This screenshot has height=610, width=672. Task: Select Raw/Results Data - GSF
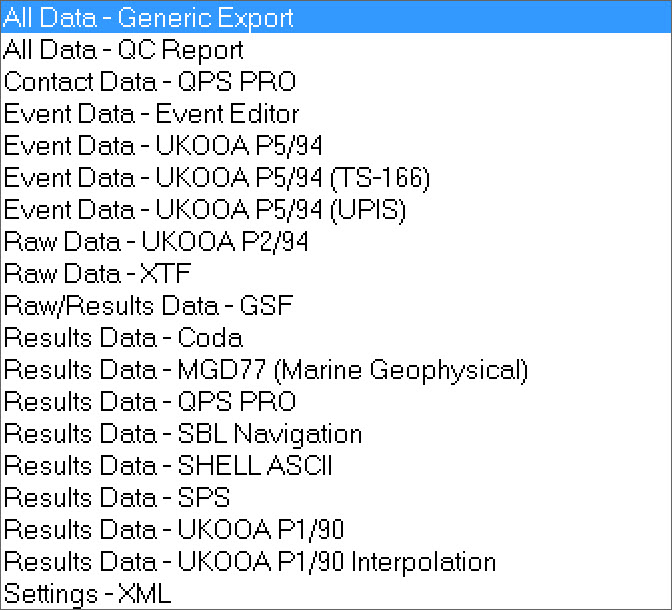pos(149,306)
